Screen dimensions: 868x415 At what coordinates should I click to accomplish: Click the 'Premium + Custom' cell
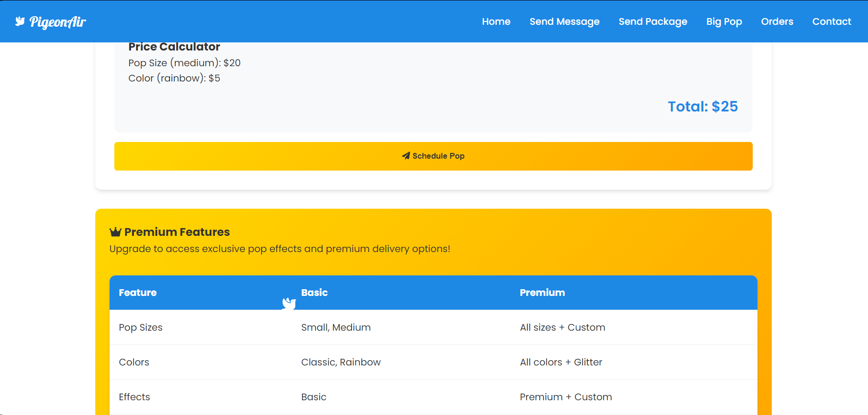coord(566,397)
